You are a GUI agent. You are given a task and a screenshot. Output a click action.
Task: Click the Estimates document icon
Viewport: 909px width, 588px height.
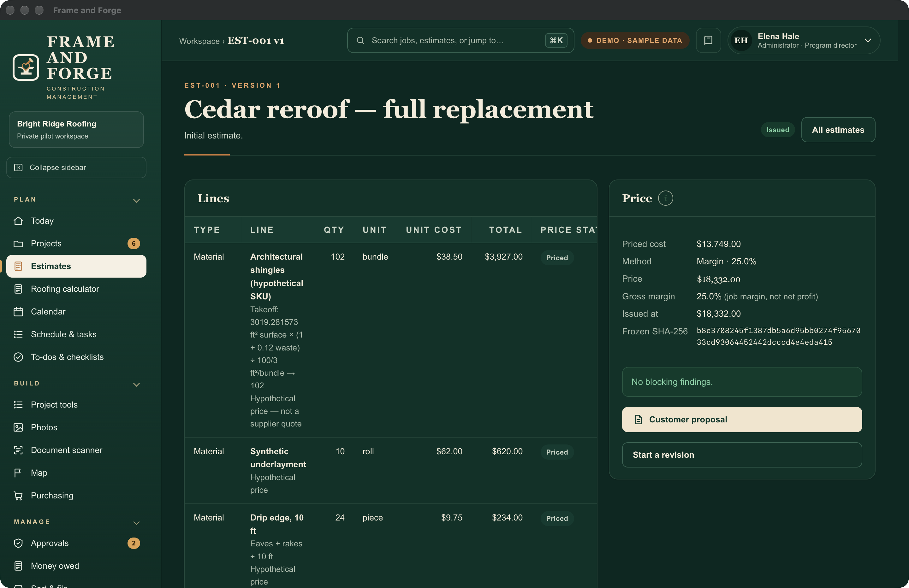point(18,266)
